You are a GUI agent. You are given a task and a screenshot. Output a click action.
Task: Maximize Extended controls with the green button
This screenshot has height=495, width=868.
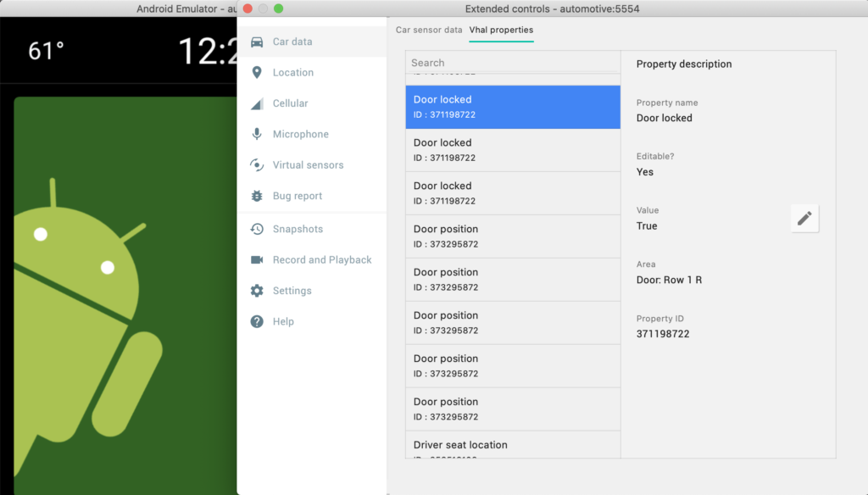coord(278,8)
